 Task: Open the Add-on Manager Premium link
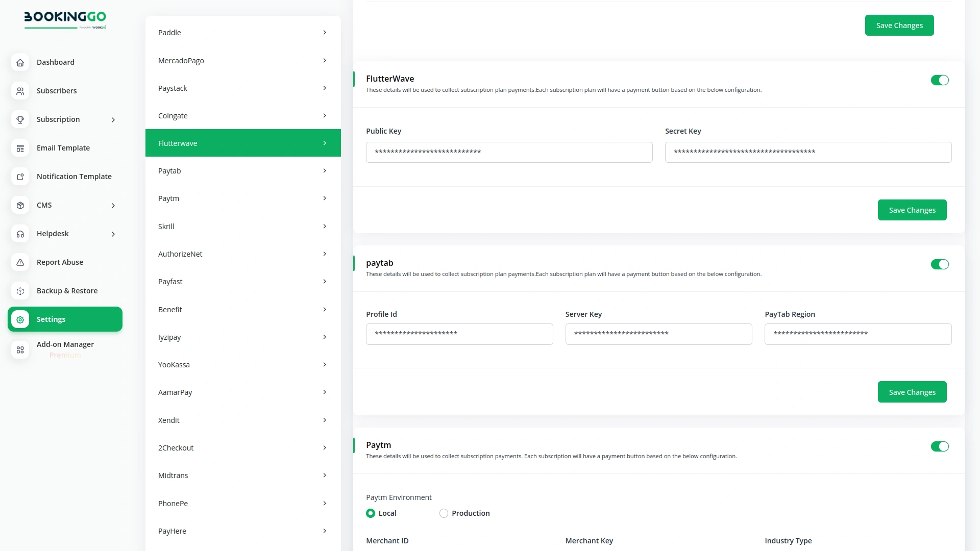(x=65, y=349)
